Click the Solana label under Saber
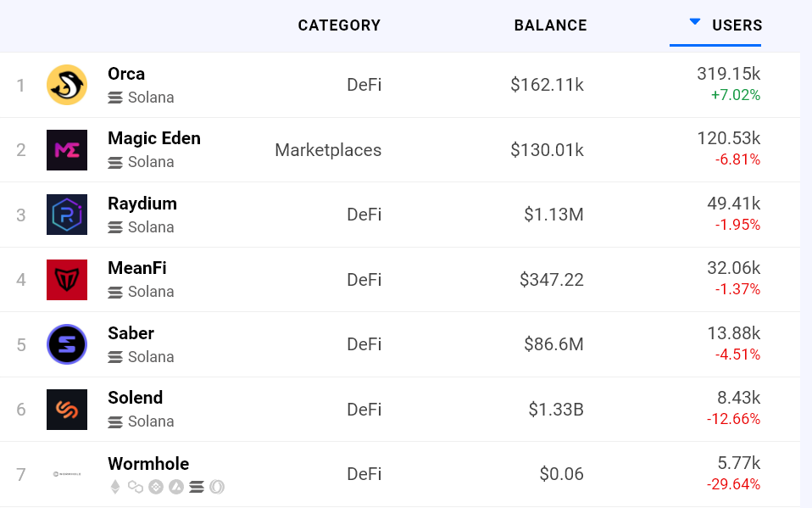 [151, 357]
